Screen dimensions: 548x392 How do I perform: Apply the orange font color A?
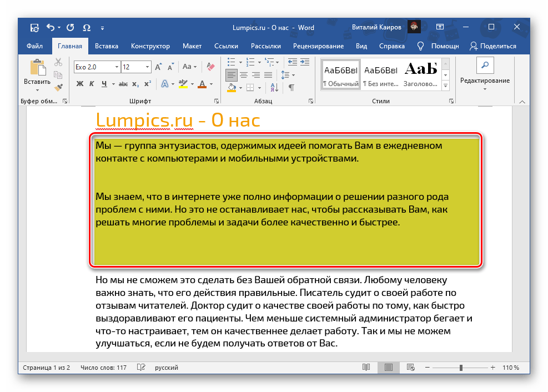202,84
